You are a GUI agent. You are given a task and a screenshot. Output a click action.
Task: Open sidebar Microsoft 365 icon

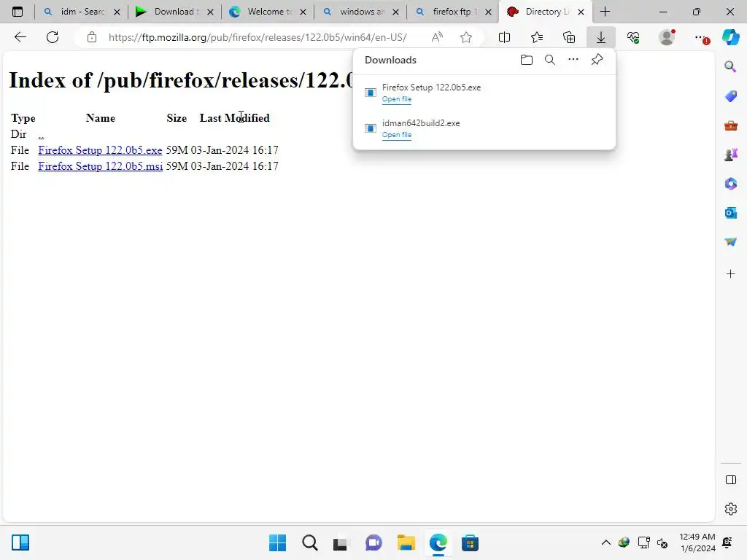(x=730, y=184)
